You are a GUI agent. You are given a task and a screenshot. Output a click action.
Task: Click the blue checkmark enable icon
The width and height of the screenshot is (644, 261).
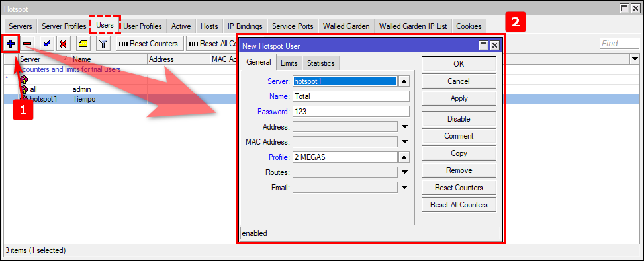click(x=46, y=44)
